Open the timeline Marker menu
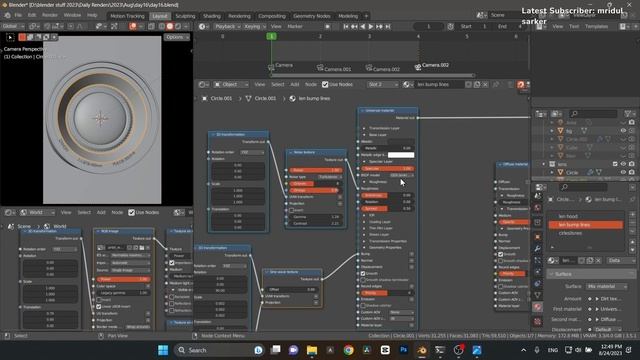640x360 pixels. 295,27
